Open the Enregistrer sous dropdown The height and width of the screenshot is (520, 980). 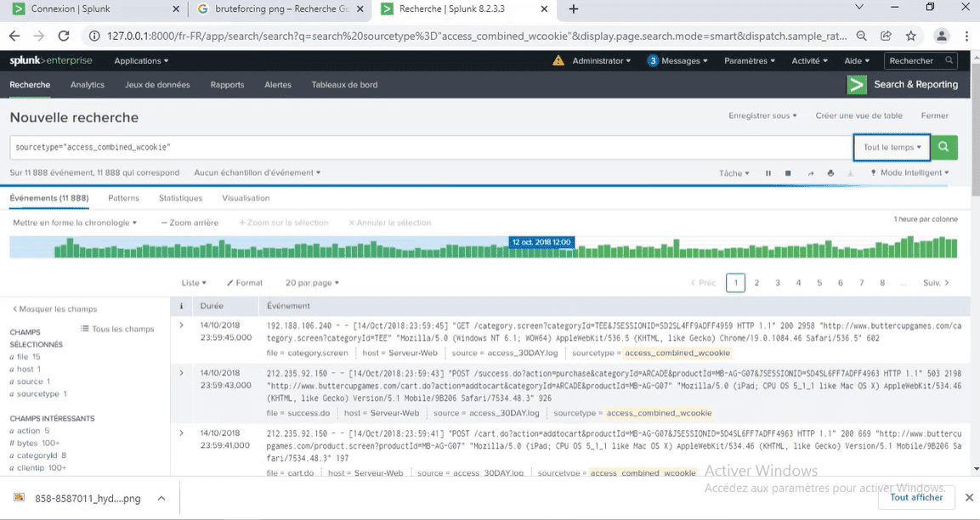point(762,116)
